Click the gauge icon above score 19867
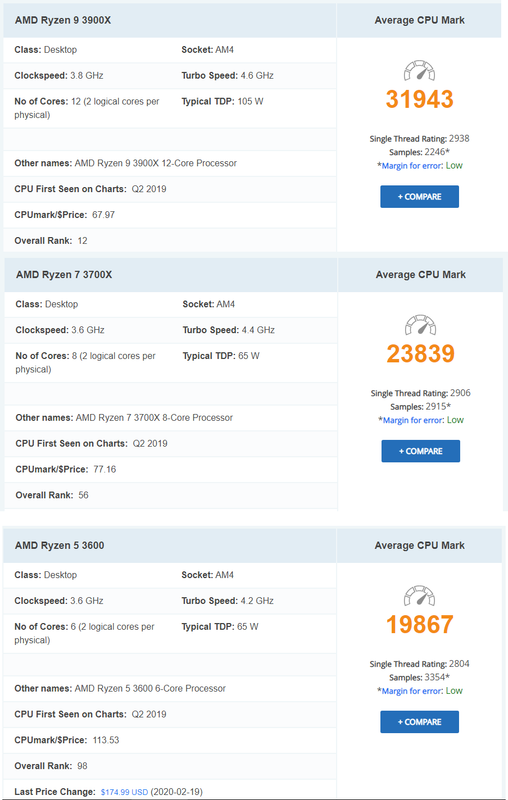This screenshot has width=508, height=800. (x=419, y=596)
